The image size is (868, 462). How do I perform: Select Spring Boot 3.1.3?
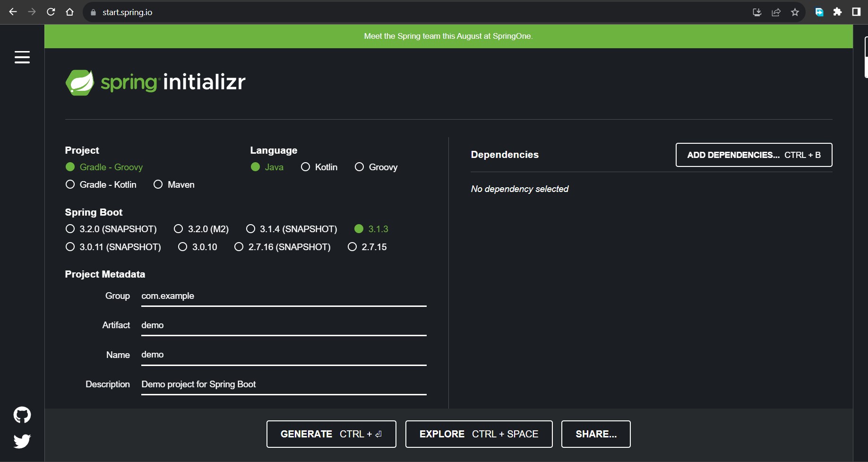pos(371,229)
